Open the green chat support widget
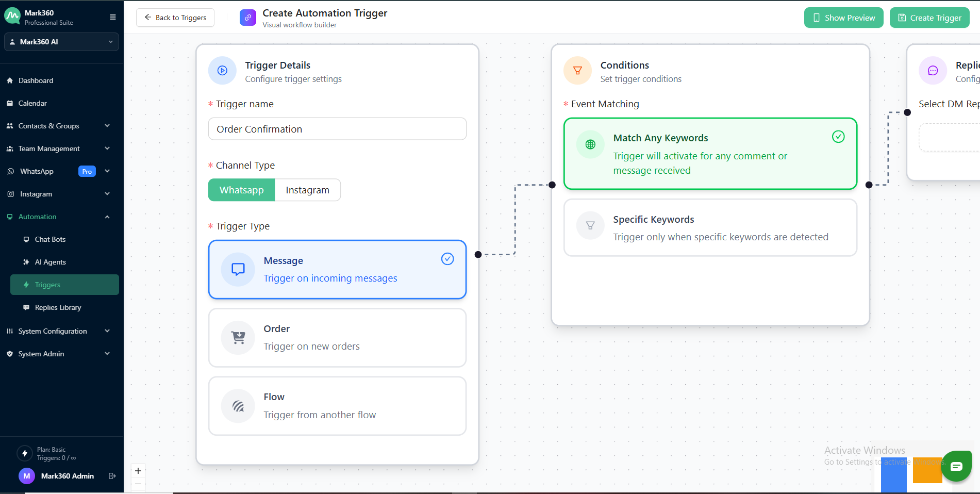Screen dimensions: 980x494 pyautogui.click(x=956, y=466)
